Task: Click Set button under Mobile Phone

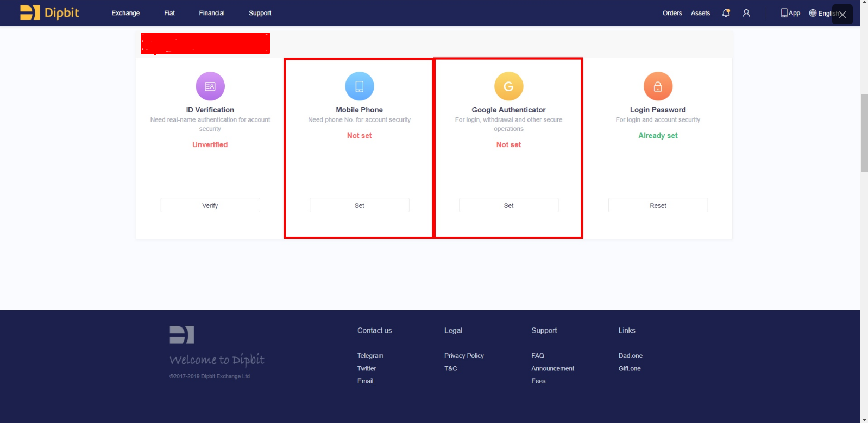Action: (x=360, y=205)
